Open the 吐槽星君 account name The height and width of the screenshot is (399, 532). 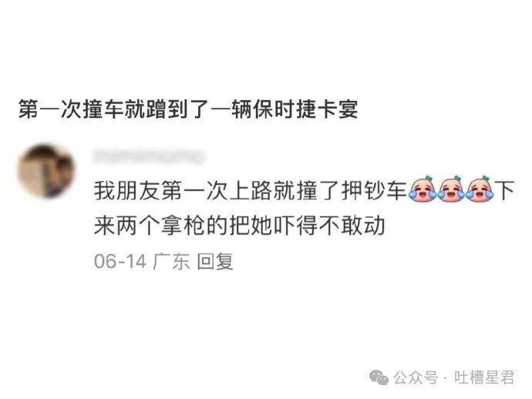(484, 377)
